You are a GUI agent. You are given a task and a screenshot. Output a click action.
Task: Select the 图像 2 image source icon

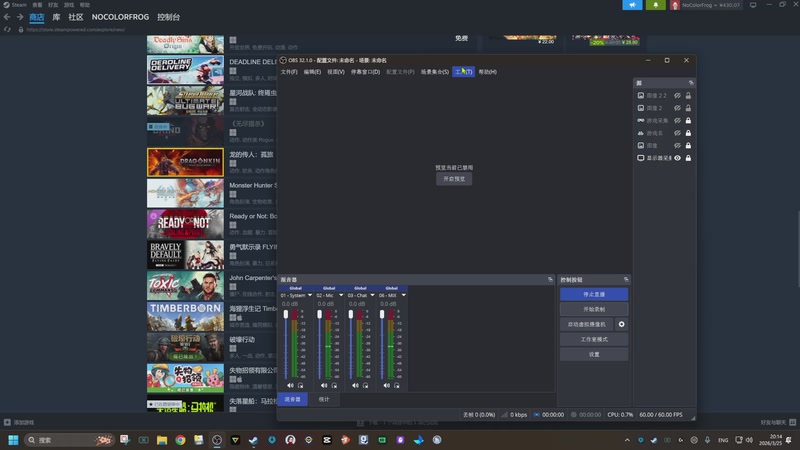tap(640, 108)
